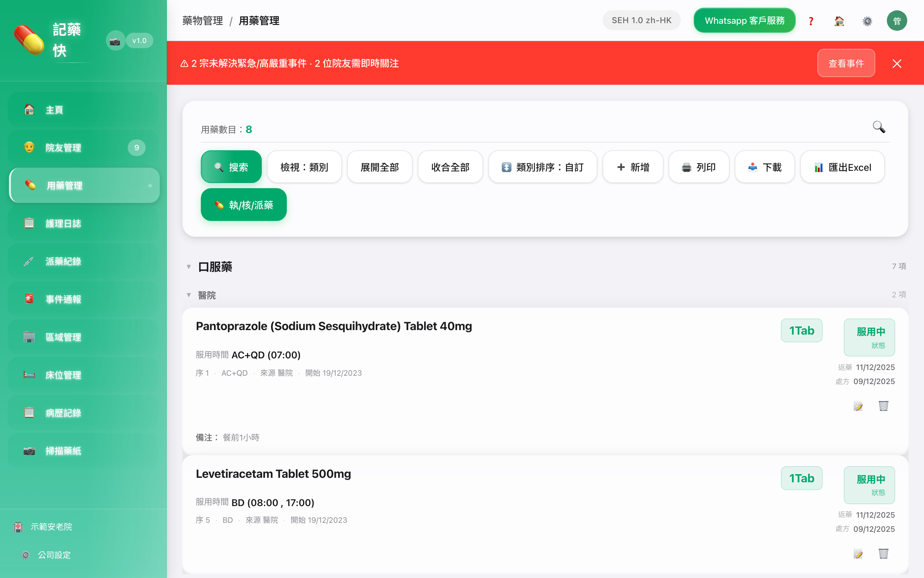Click 收合全部 to collapse all

tap(450, 167)
